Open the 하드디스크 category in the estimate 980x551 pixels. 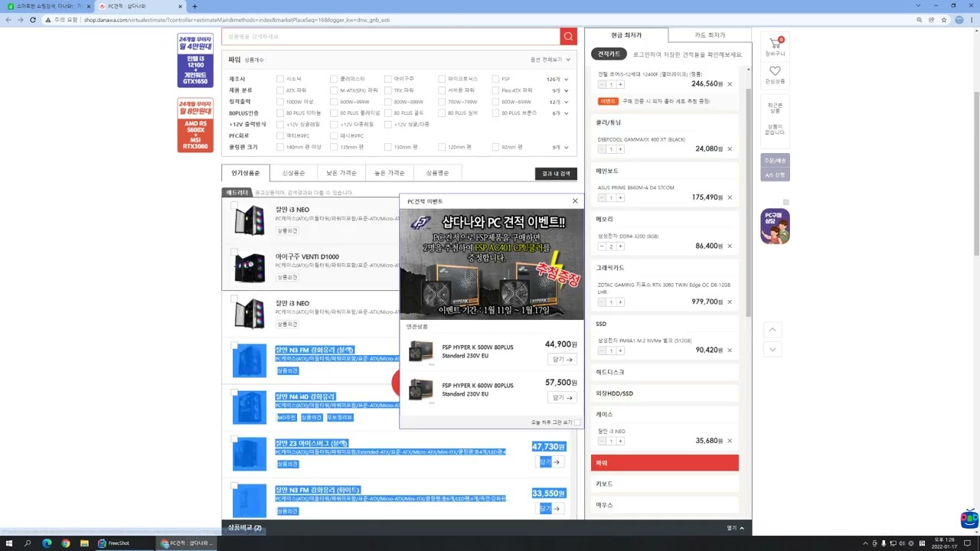[665, 372]
